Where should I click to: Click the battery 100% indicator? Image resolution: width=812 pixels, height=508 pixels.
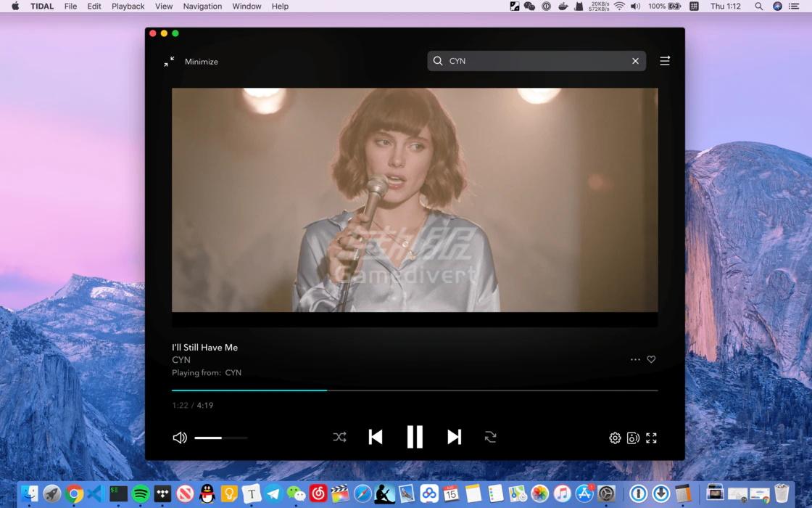664,7
